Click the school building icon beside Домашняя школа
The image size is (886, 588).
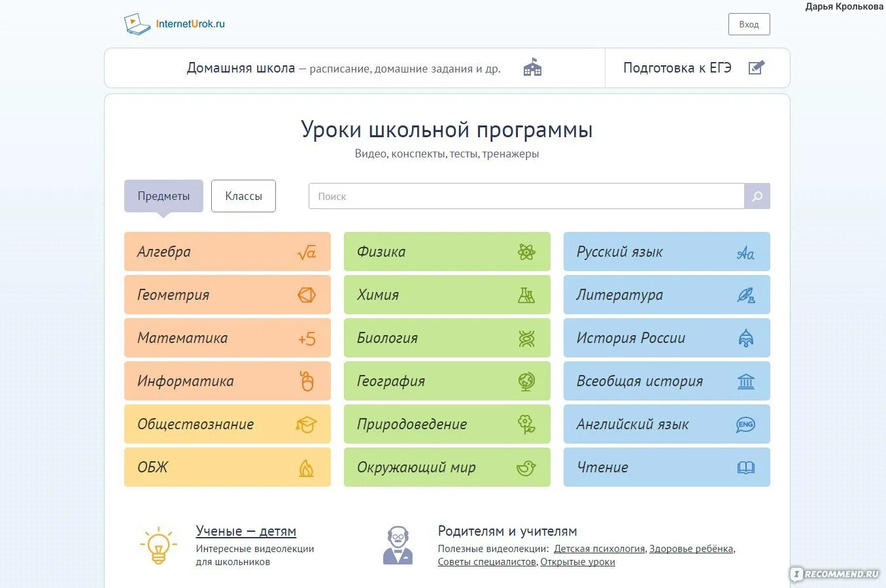532,67
